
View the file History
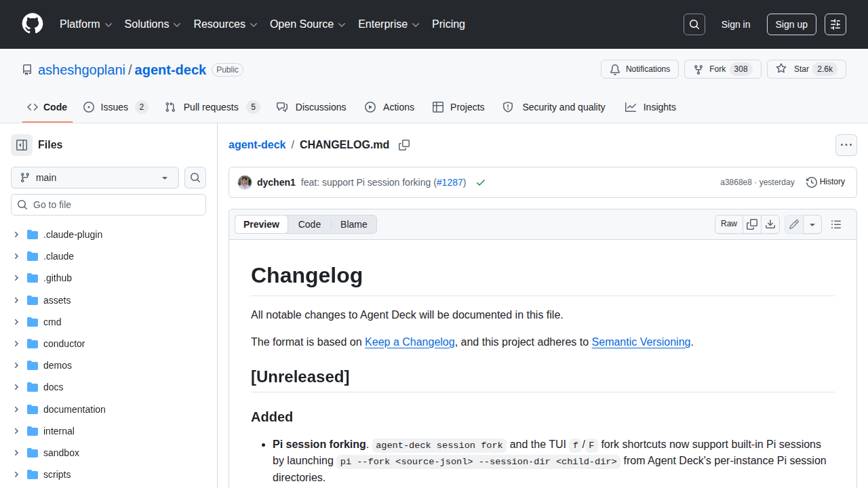tap(825, 182)
